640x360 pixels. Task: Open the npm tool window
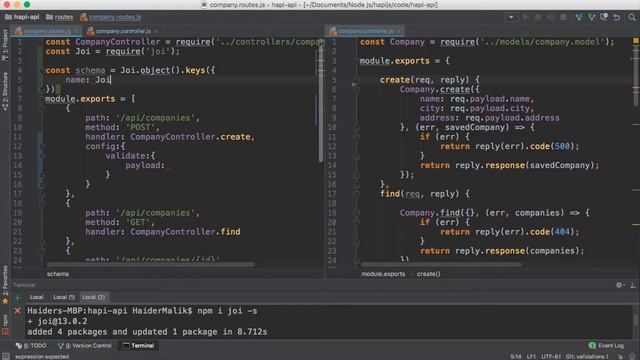tap(5, 324)
